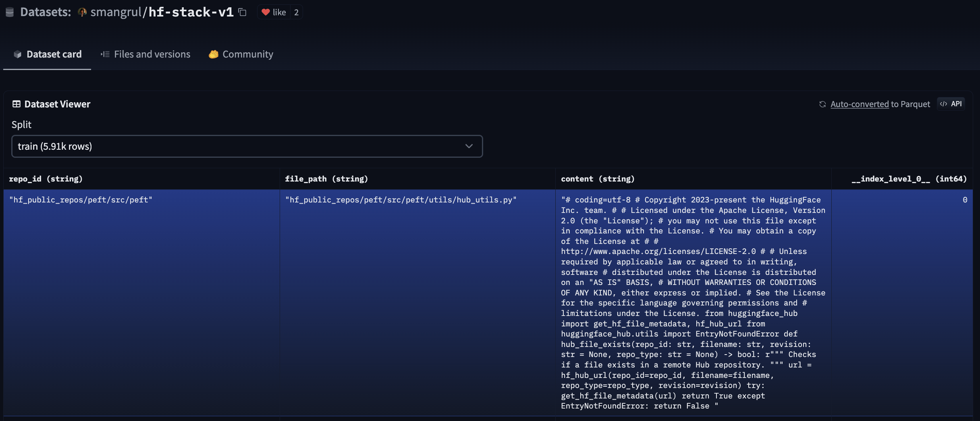Viewport: 980px width, 421px height.
Task: Click the Datasets database icon
Action: [x=10, y=12]
